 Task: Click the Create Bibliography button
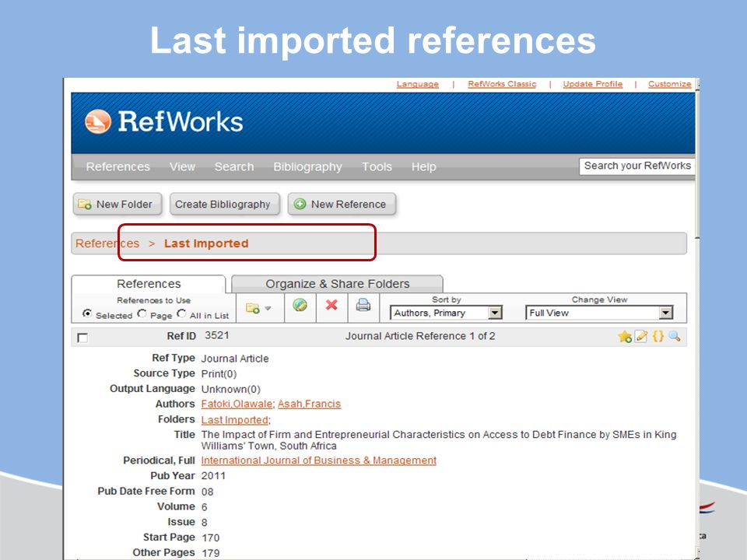224,205
